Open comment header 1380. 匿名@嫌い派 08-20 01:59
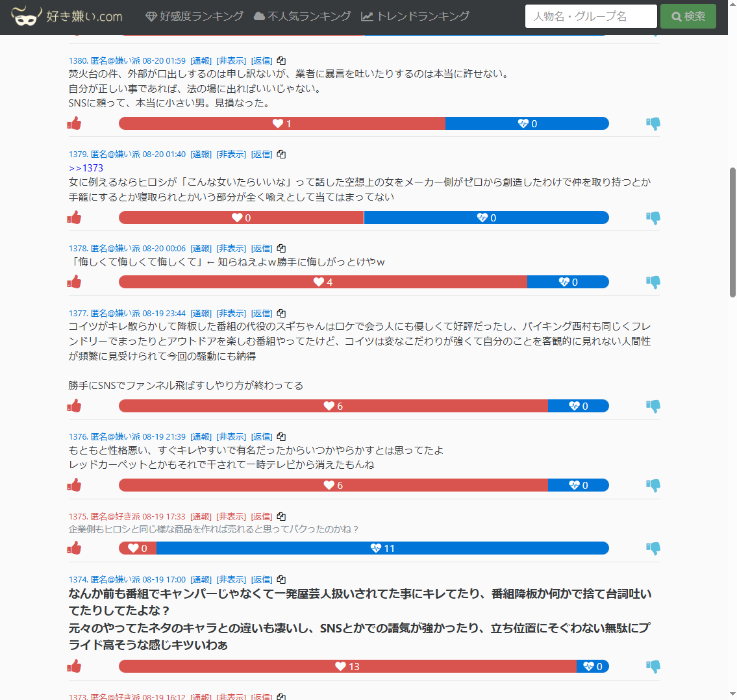The height and width of the screenshot is (700, 737). 127,60
